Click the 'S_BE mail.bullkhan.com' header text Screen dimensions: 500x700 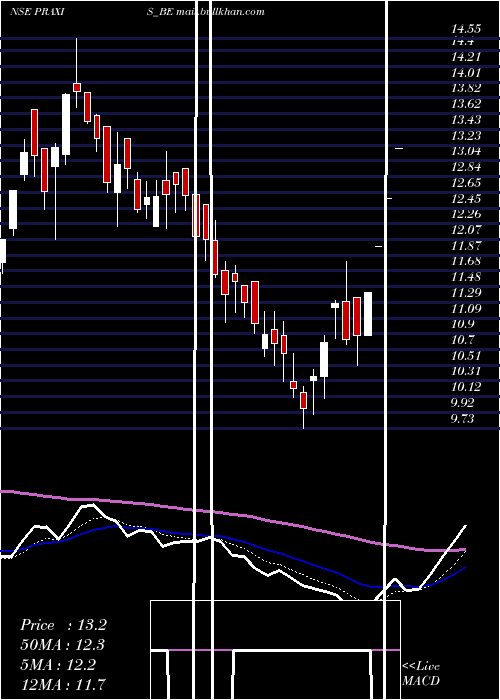[206, 11]
